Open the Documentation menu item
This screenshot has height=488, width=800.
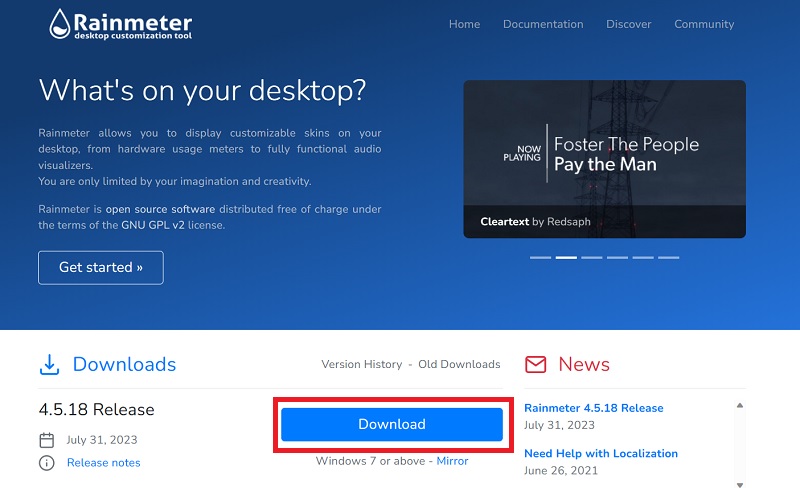pyautogui.click(x=543, y=24)
